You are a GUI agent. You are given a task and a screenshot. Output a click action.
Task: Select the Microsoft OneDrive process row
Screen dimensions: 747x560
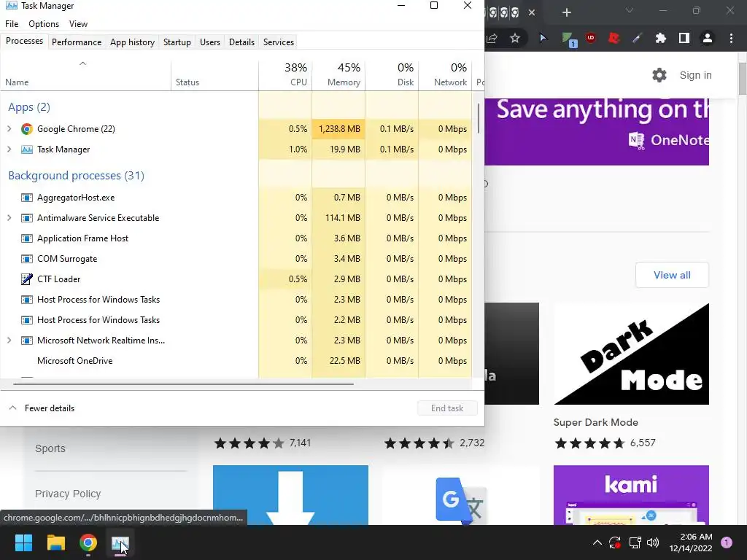pyautogui.click(x=236, y=361)
